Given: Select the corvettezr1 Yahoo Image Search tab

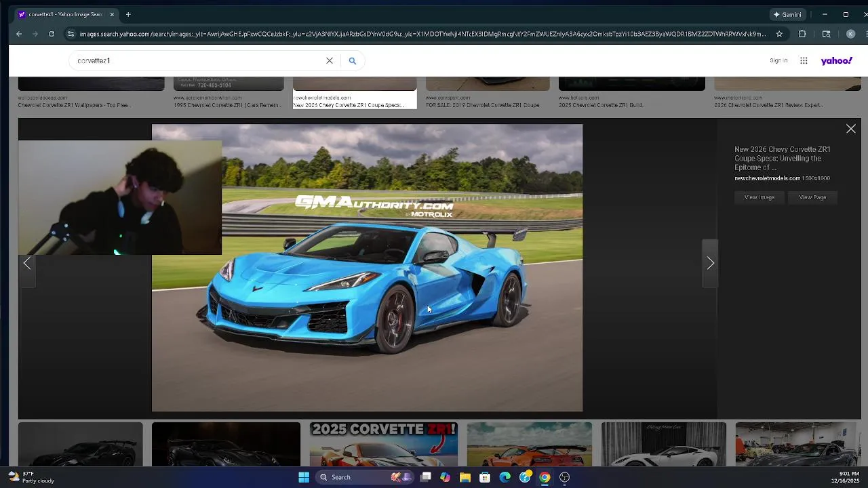Looking at the screenshot, I should (x=66, y=14).
